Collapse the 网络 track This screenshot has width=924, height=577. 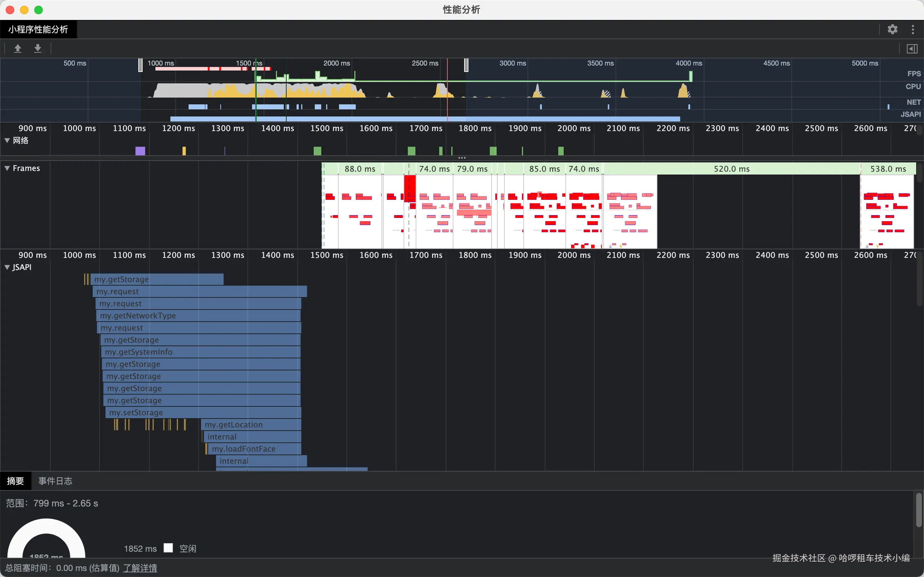pyautogui.click(x=7, y=140)
